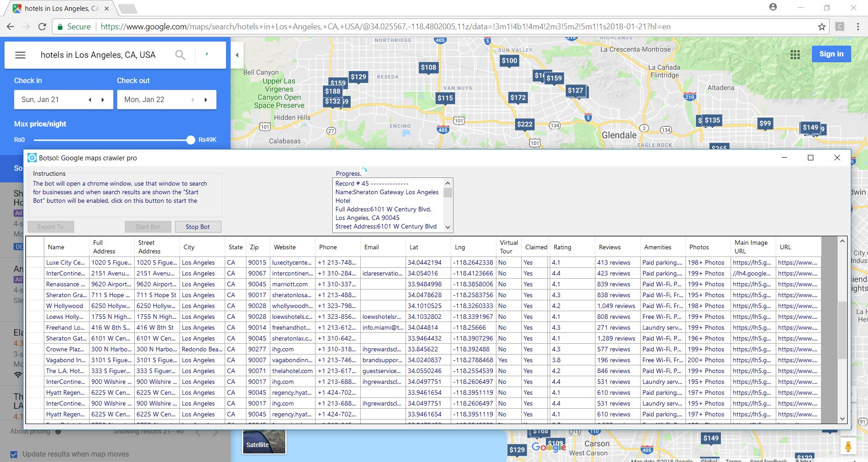Click the Yes virtual tour cell for Vagabond Inn
This screenshot has height=462, width=868.
click(x=509, y=360)
